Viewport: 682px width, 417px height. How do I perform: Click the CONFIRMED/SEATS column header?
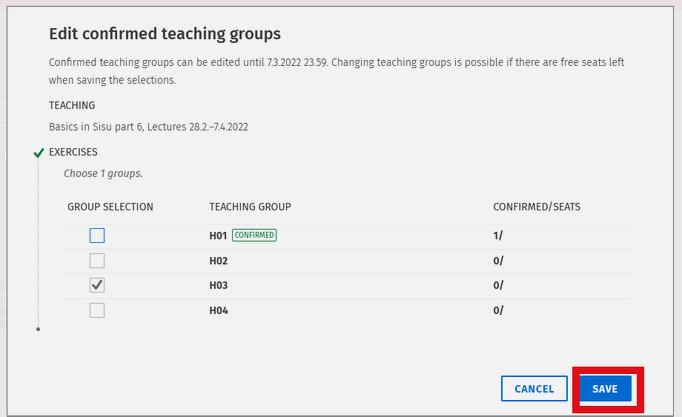[536, 207]
